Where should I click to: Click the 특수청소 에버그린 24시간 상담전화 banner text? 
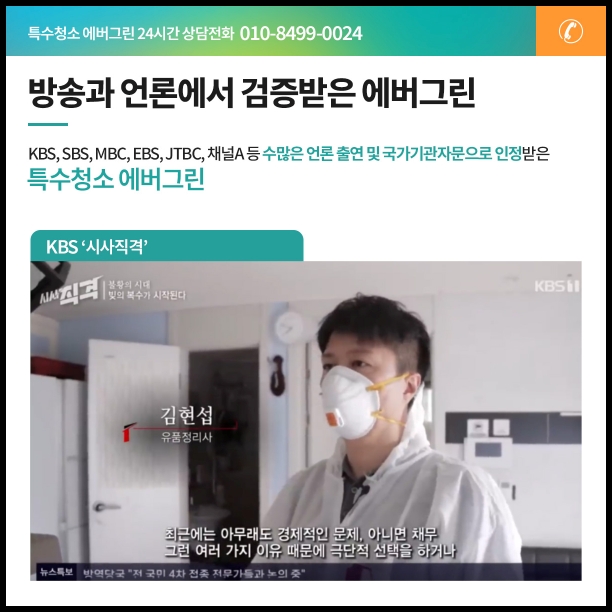point(131,34)
